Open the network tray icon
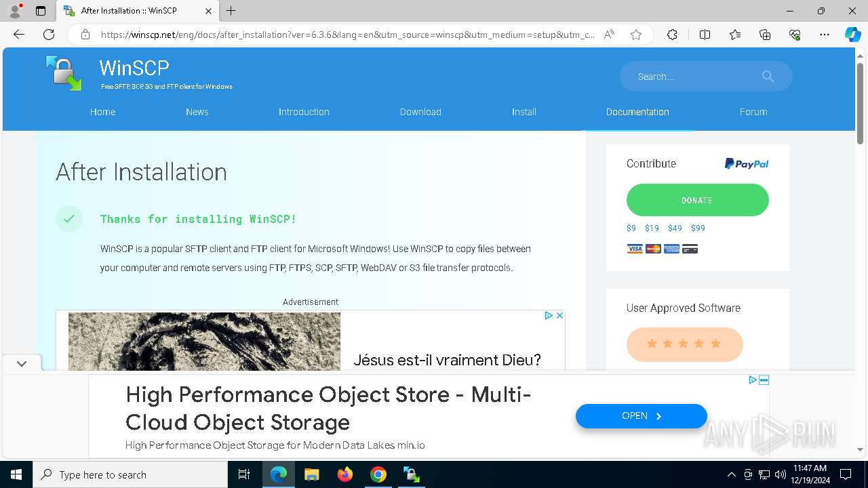Screen dimensions: 868x488 coord(764,474)
